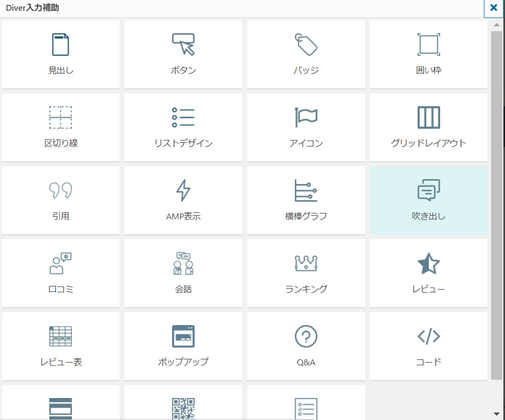The width and height of the screenshot is (505, 420).
Task: Choose the 横棒グラフ bar graph icon
Action: pos(306,191)
